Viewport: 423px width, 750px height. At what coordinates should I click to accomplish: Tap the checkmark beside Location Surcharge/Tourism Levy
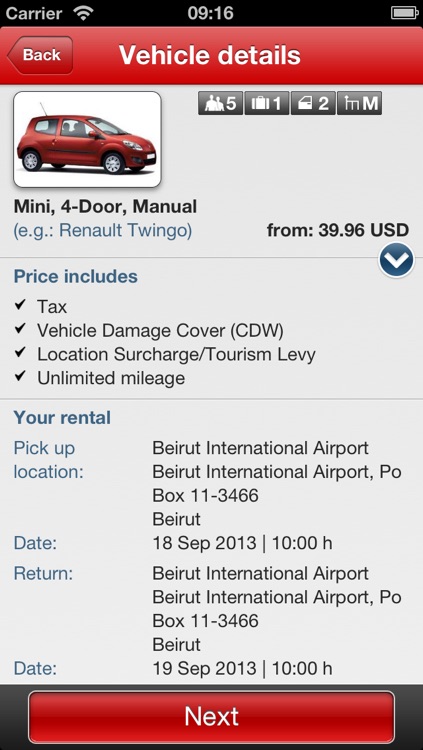(20, 353)
